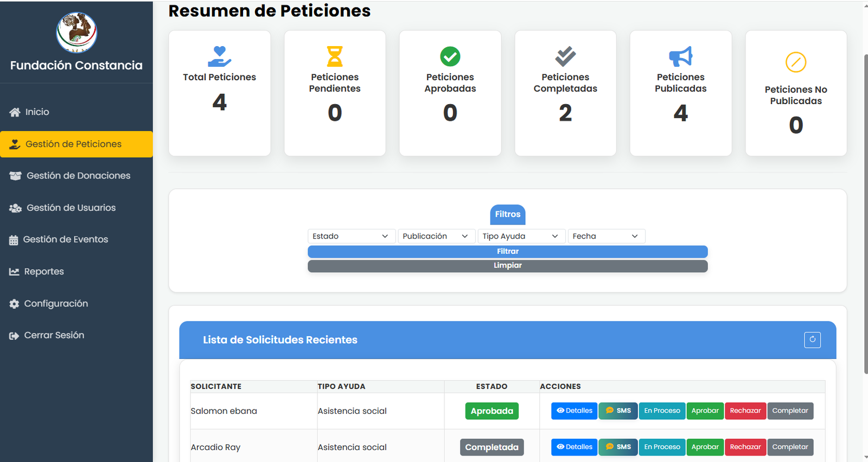Open the Estado filter dropdown
Viewport: 868px width, 462px height.
pyautogui.click(x=350, y=236)
